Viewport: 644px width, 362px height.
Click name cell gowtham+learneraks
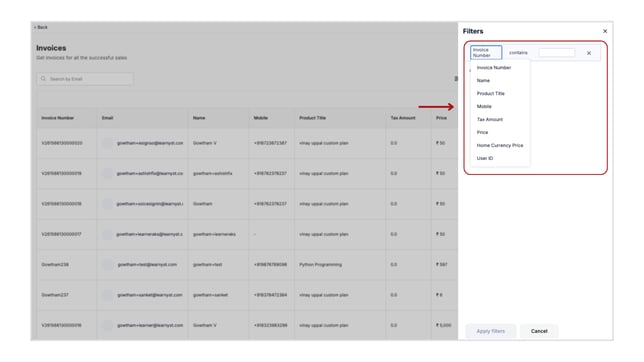click(214, 234)
